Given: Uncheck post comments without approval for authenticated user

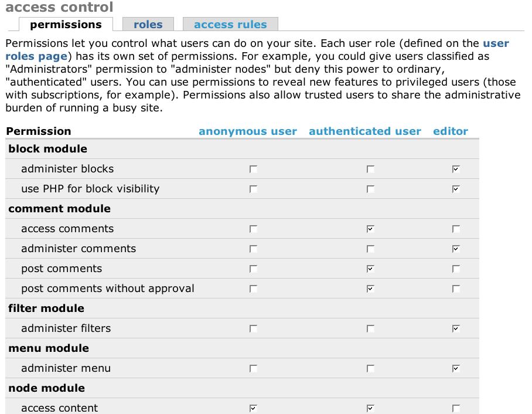Looking at the screenshot, I should click(x=370, y=289).
